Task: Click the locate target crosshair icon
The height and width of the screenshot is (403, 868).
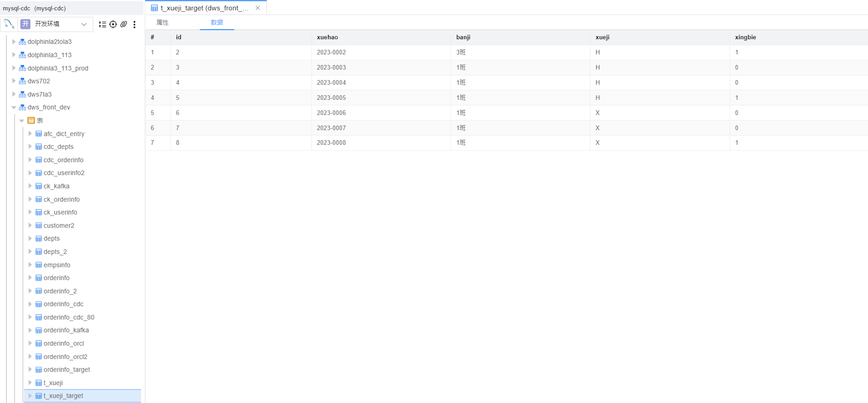Action: 113,24
